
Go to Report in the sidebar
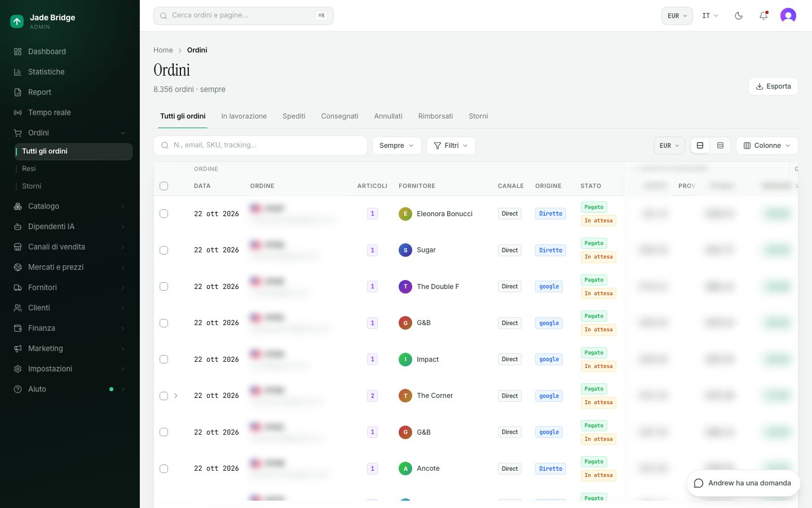point(70,92)
